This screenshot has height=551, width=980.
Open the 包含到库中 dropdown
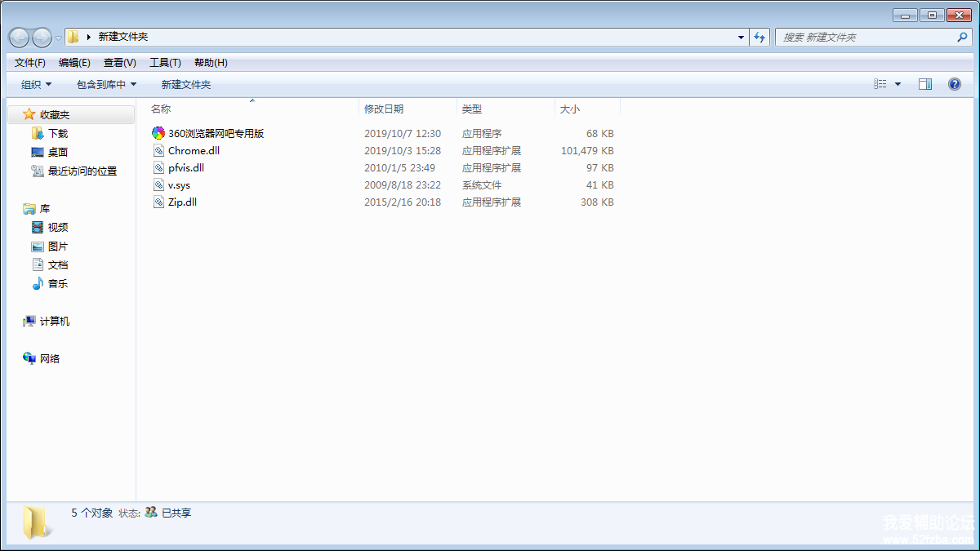click(x=106, y=84)
